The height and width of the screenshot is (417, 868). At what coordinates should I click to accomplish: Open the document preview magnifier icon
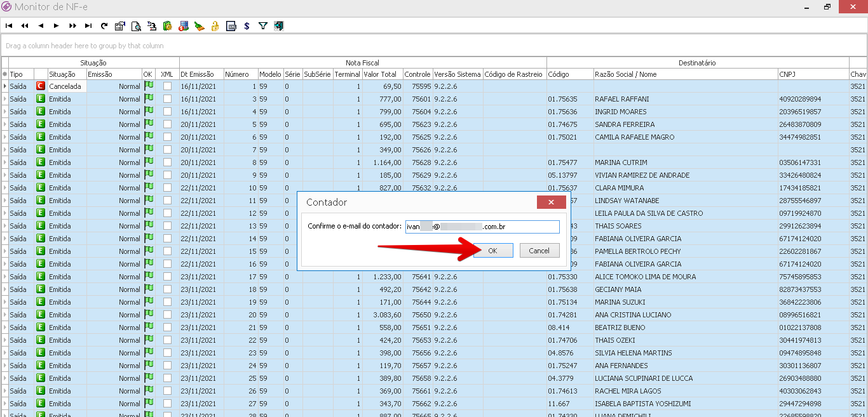coord(136,26)
